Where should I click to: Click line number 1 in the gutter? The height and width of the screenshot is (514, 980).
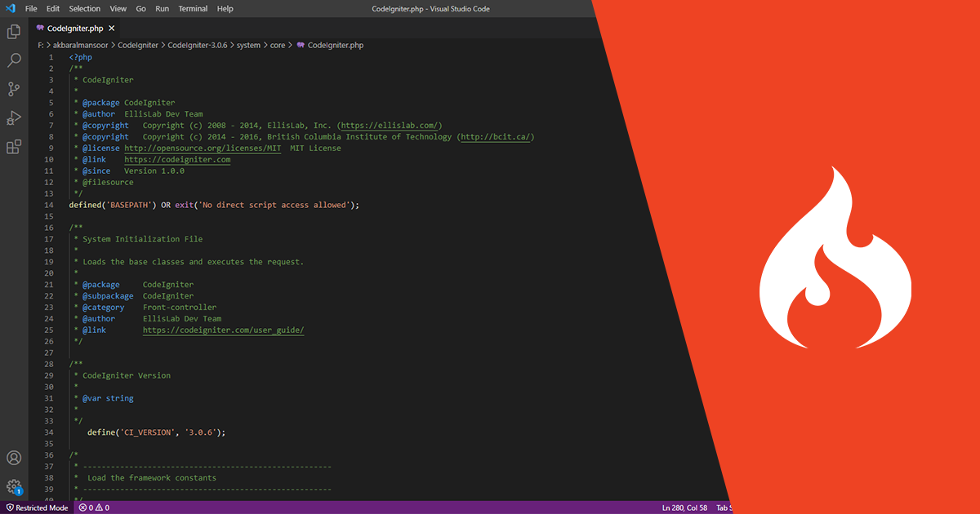pos(51,58)
